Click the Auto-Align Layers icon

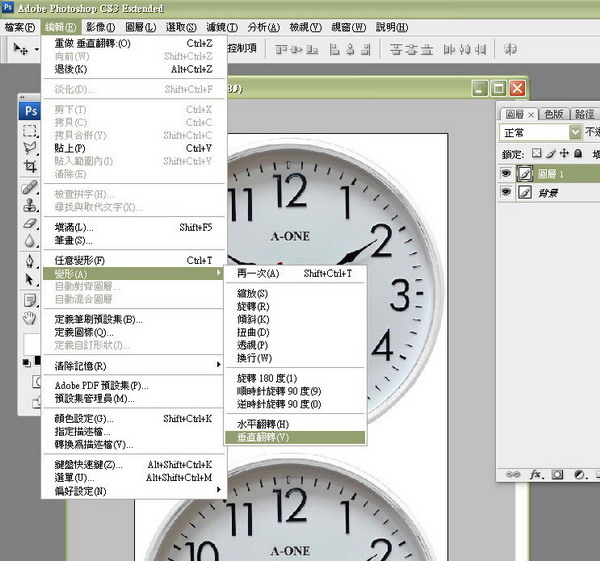[x=510, y=49]
